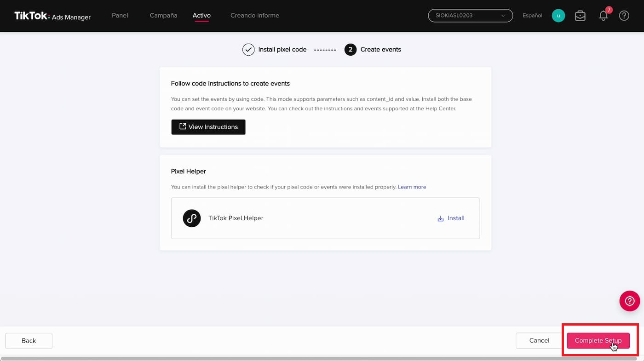Open the notifications bell icon

pyautogui.click(x=604, y=16)
